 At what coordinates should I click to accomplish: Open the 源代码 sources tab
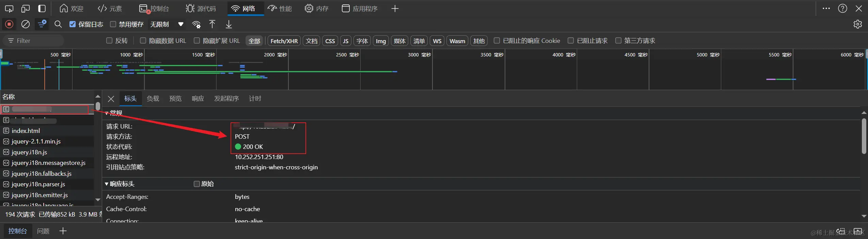(x=201, y=8)
